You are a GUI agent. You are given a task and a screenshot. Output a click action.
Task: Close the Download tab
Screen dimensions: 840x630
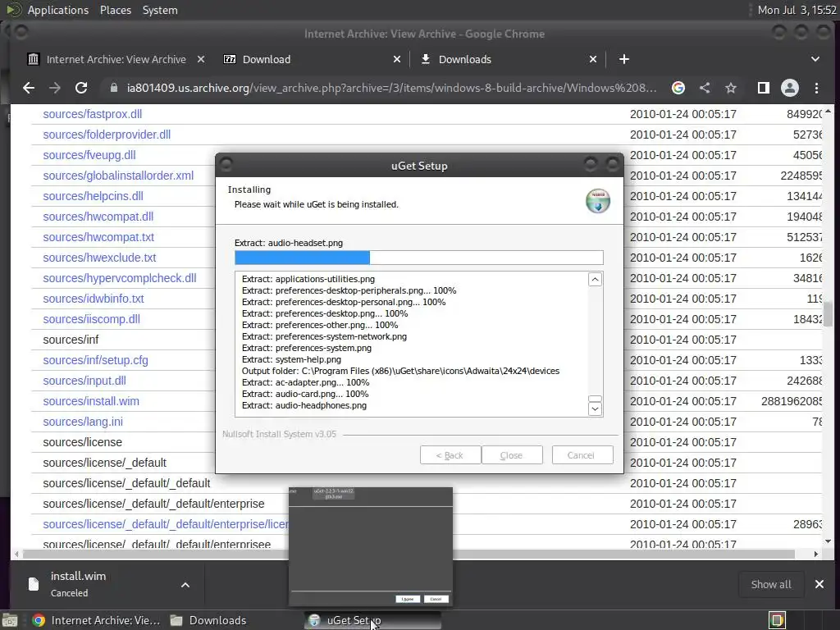(397, 59)
